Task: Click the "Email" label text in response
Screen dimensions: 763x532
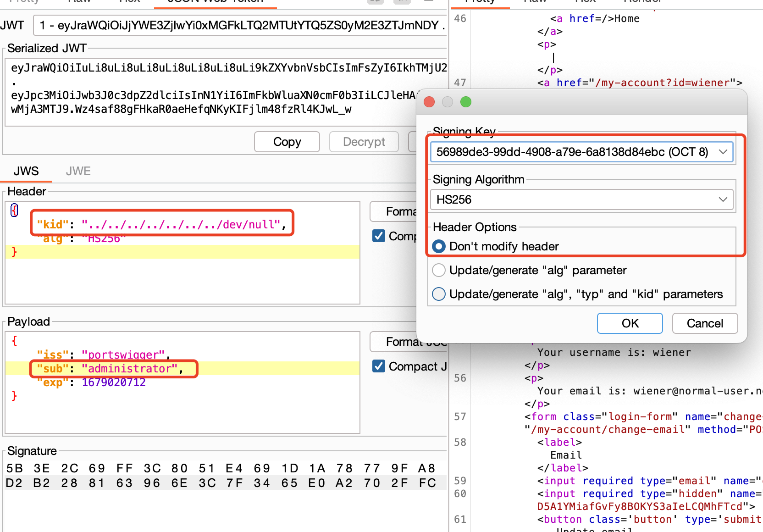Action: click(566, 455)
